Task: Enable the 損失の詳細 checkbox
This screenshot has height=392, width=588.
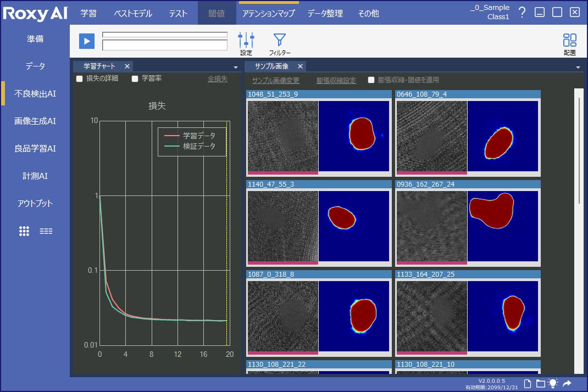Action: 80,79
